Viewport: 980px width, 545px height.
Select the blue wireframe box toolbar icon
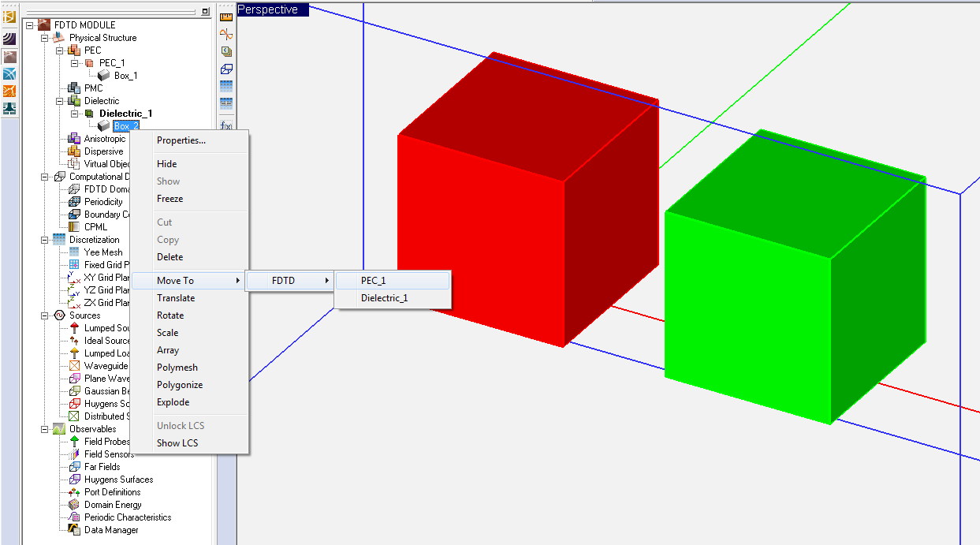tap(226, 69)
